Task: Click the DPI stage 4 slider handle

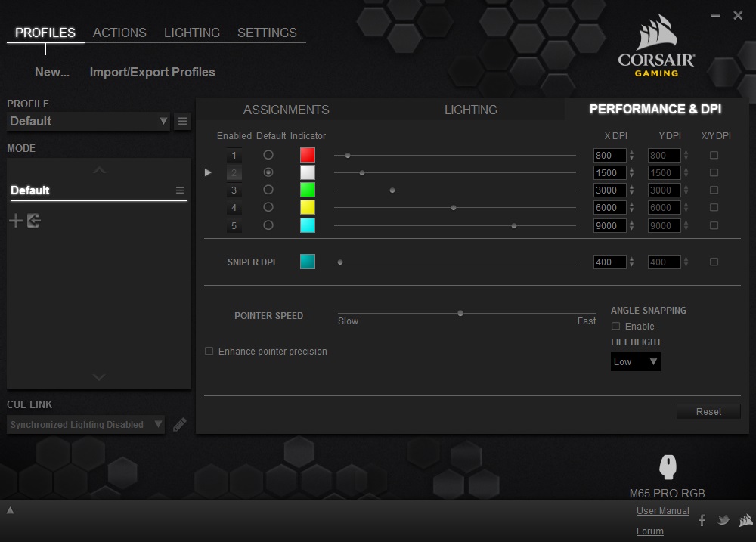Action: tap(454, 208)
